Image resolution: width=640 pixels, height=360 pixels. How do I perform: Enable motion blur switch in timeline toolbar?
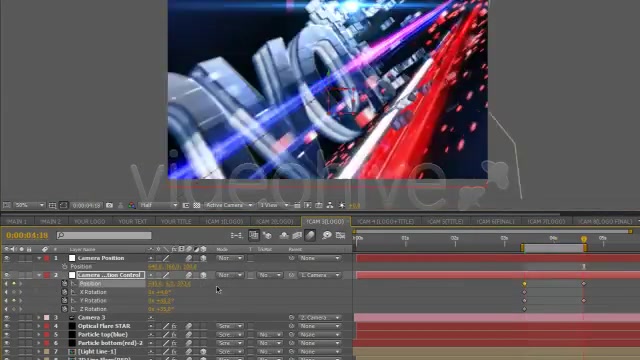pyautogui.click(x=310, y=235)
